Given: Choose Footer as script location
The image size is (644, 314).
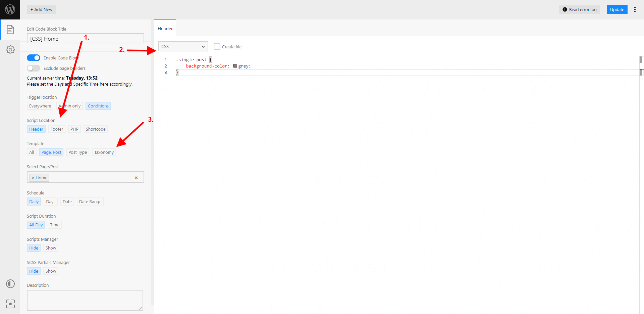Looking at the screenshot, I should (x=57, y=129).
